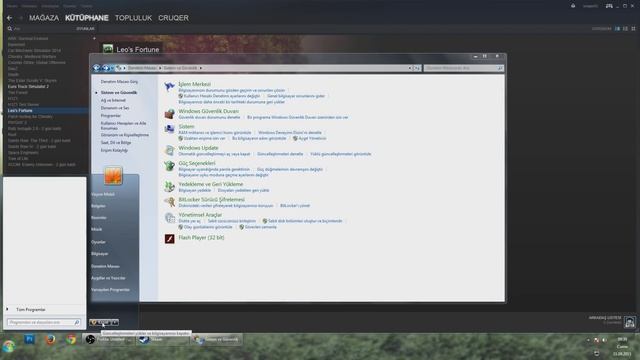The height and width of the screenshot is (360, 640).
Task: Click the red Flash Player icon
Action: [x=169, y=238]
